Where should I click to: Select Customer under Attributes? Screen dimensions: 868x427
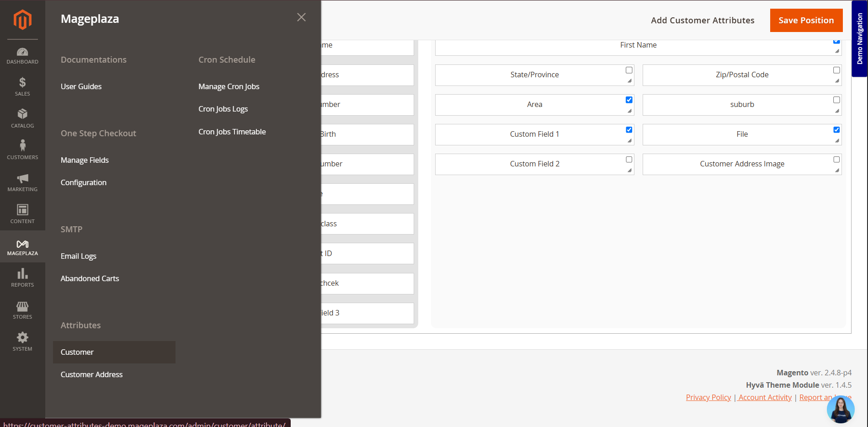(x=114, y=352)
